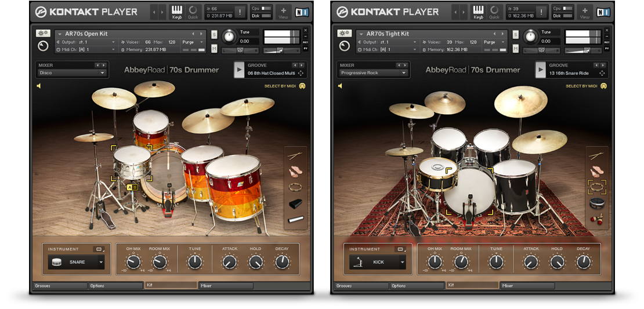Click drumsticks icon in Open Kit percussion panel
This screenshot has height=309, width=644.
[295, 156]
